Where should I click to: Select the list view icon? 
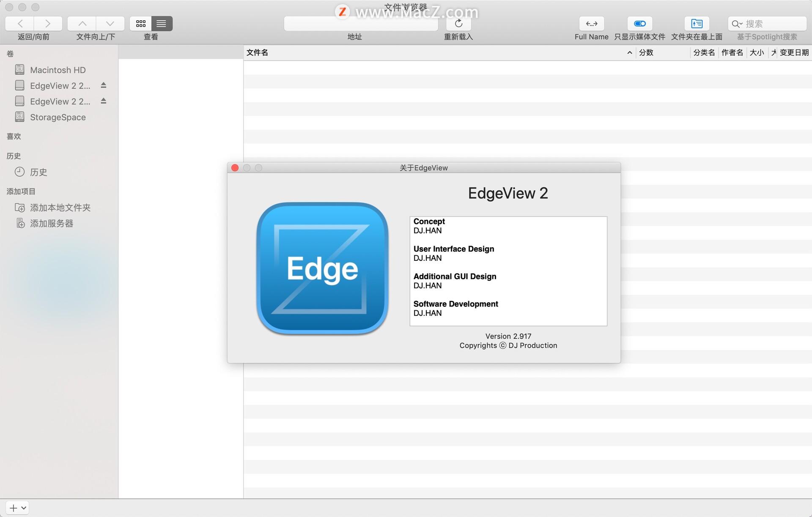161,23
